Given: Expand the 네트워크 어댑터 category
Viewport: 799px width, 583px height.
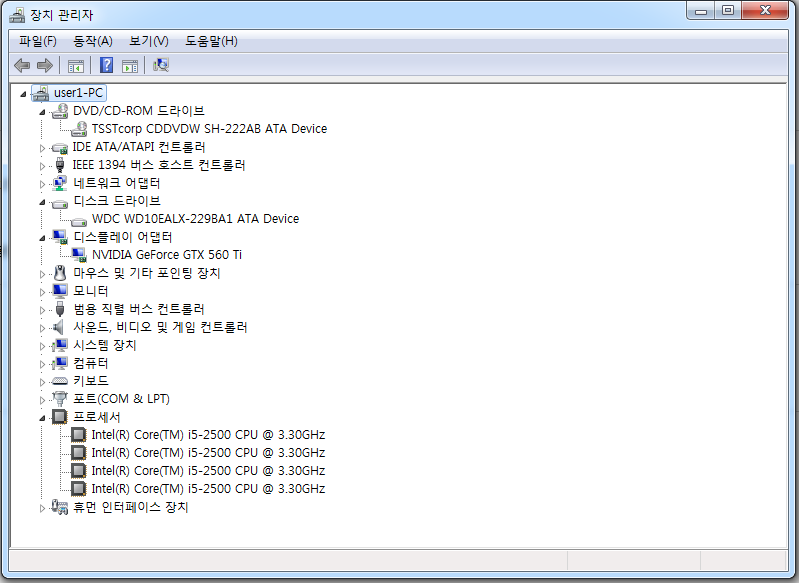Looking at the screenshot, I should 42,183.
